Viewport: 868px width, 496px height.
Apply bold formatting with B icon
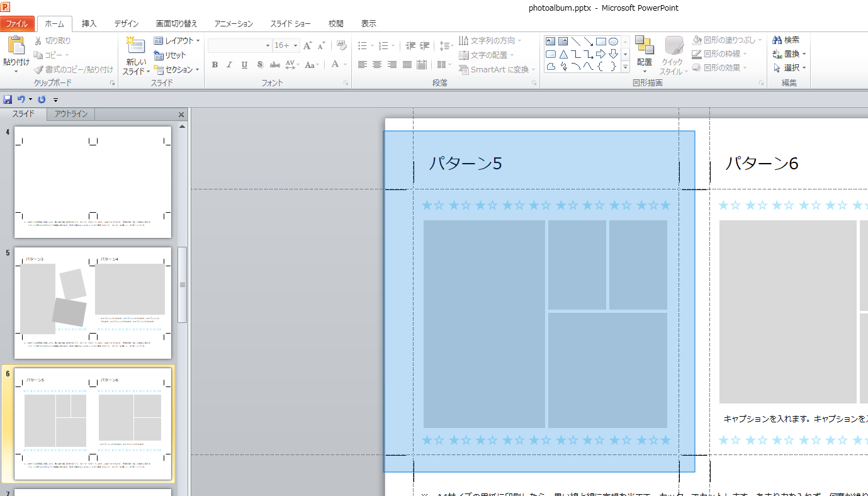(215, 64)
